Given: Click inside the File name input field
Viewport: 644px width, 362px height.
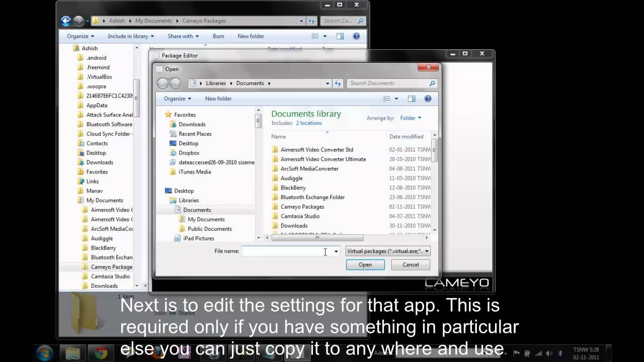Looking at the screenshot, I should (286, 251).
